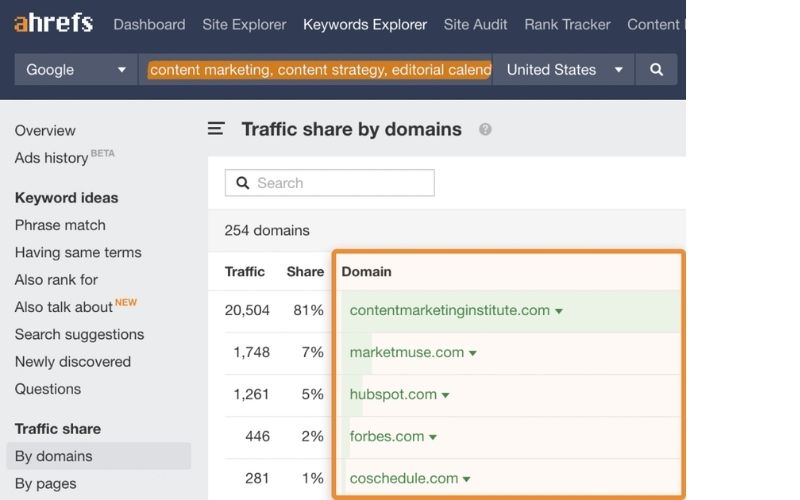Select the 5% share value
This screenshot has width=800, height=500.
click(312, 394)
